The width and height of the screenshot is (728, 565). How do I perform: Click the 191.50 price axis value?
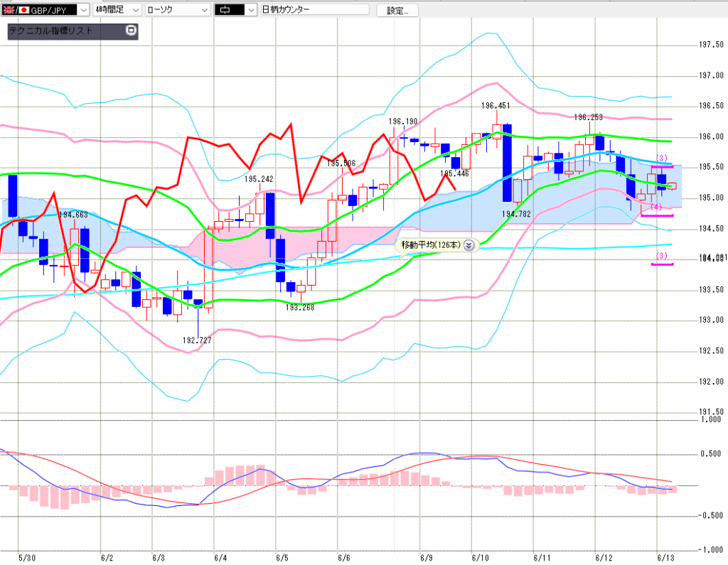(711, 411)
